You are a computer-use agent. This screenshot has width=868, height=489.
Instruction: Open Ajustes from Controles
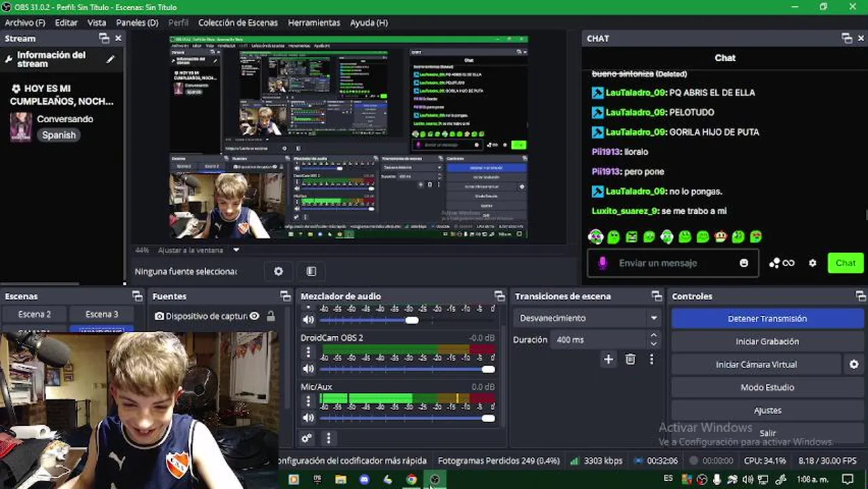click(x=767, y=410)
